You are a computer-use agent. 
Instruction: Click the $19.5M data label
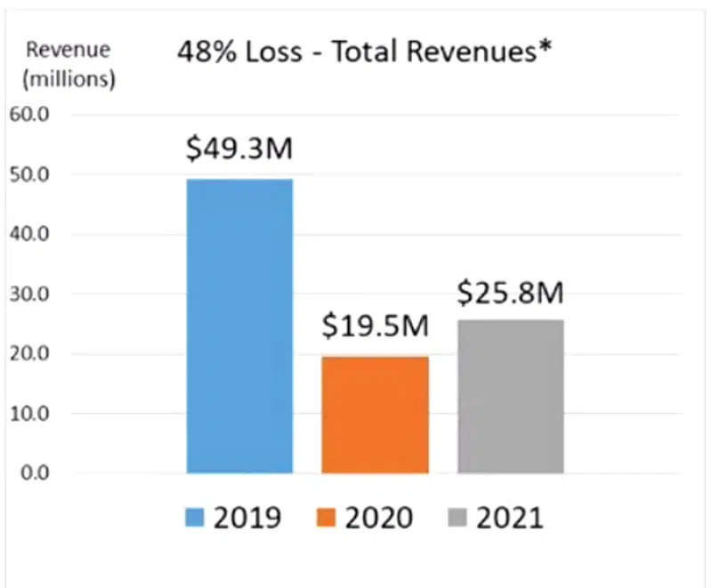(x=375, y=326)
